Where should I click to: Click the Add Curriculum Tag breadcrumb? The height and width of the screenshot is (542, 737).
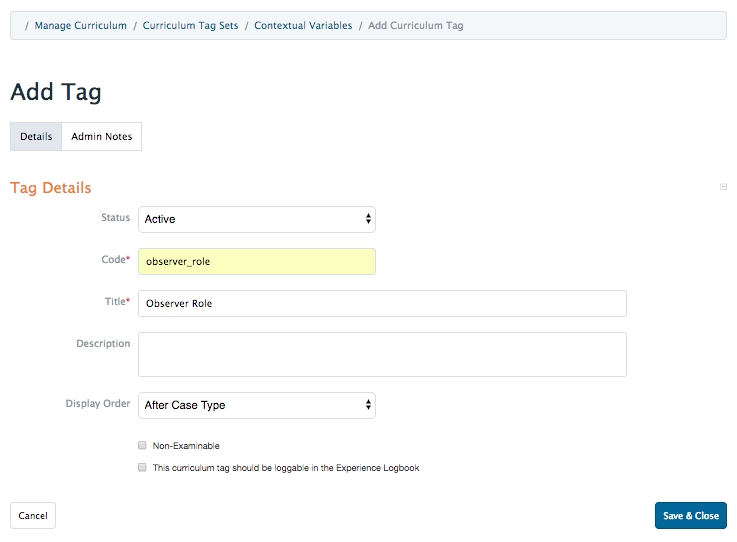coord(415,26)
